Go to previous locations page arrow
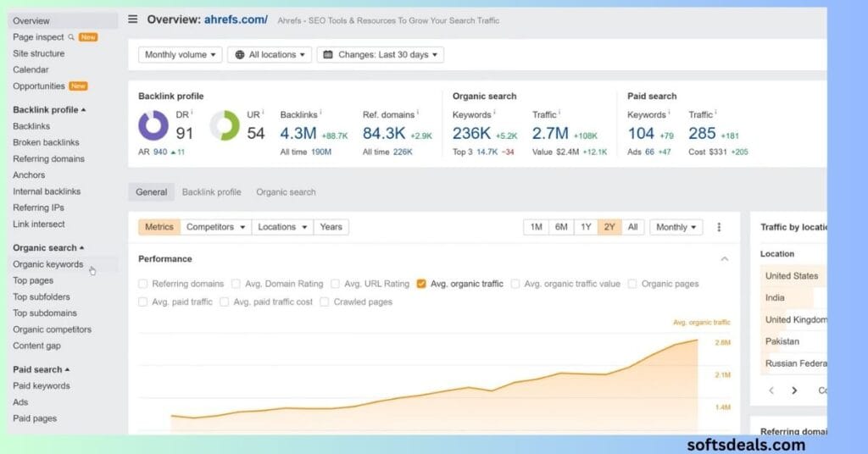 point(771,390)
